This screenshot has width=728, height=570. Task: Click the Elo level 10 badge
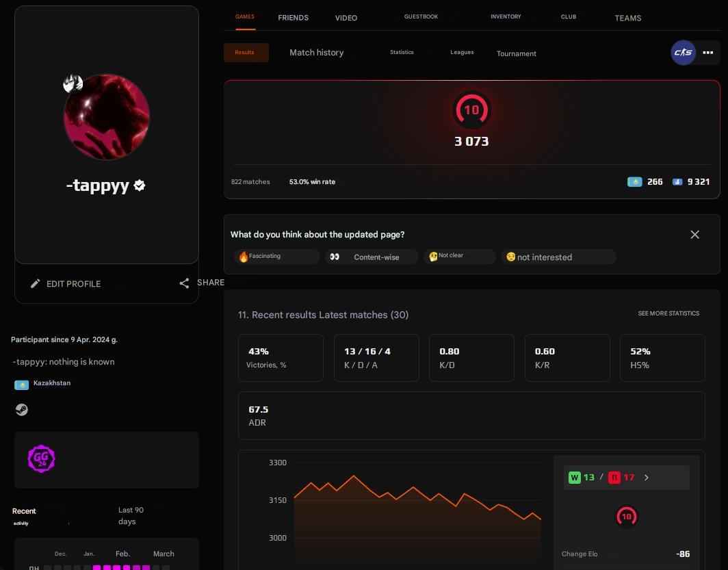point(471,109)
